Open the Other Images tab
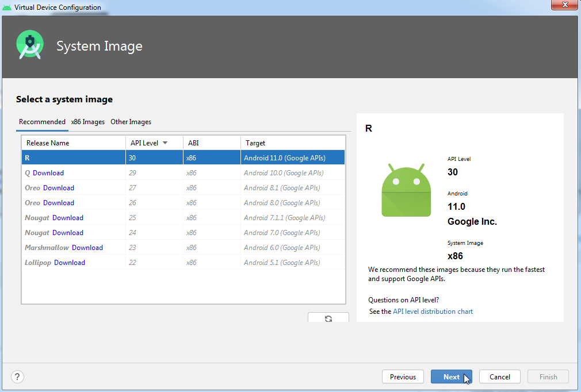The image size is (581, 392). pyautogui.click(x=131, y=122)
